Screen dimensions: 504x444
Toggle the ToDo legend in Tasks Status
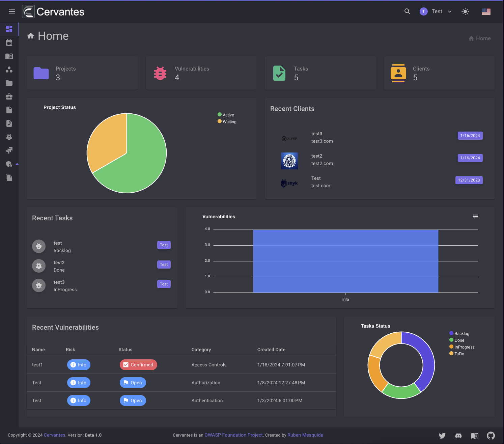click(457, 354)
